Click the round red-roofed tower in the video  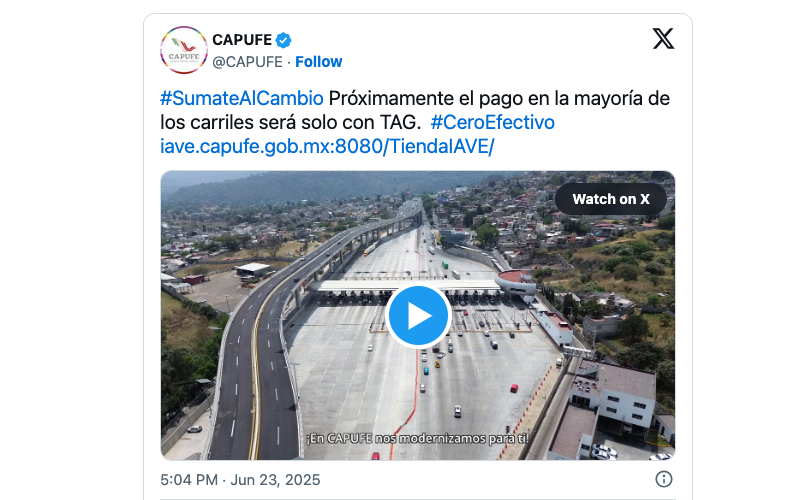[x=515, y=281]
